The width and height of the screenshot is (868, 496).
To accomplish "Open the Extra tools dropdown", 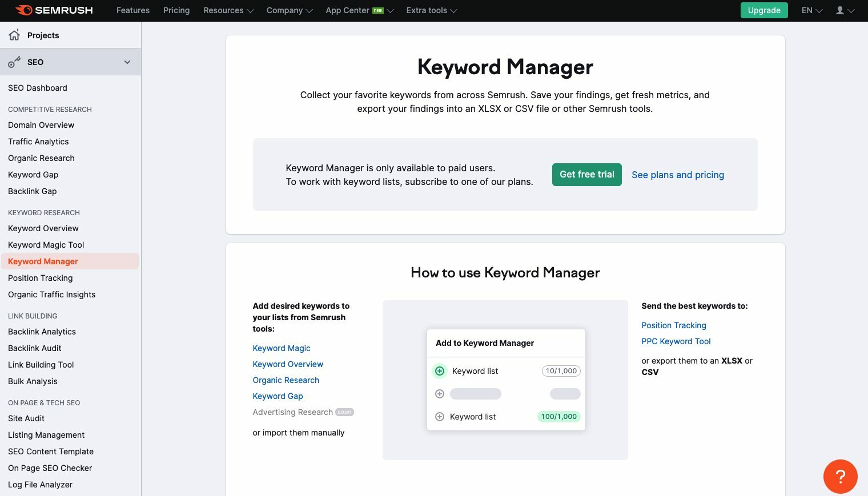I will tap(432, 10).
